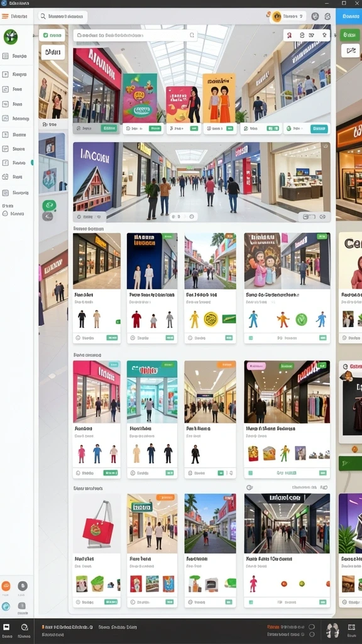The height and width of the screenshot is (644, 362).
Task: Click the gold coin icon in the third product card
Action: (211, 319)
